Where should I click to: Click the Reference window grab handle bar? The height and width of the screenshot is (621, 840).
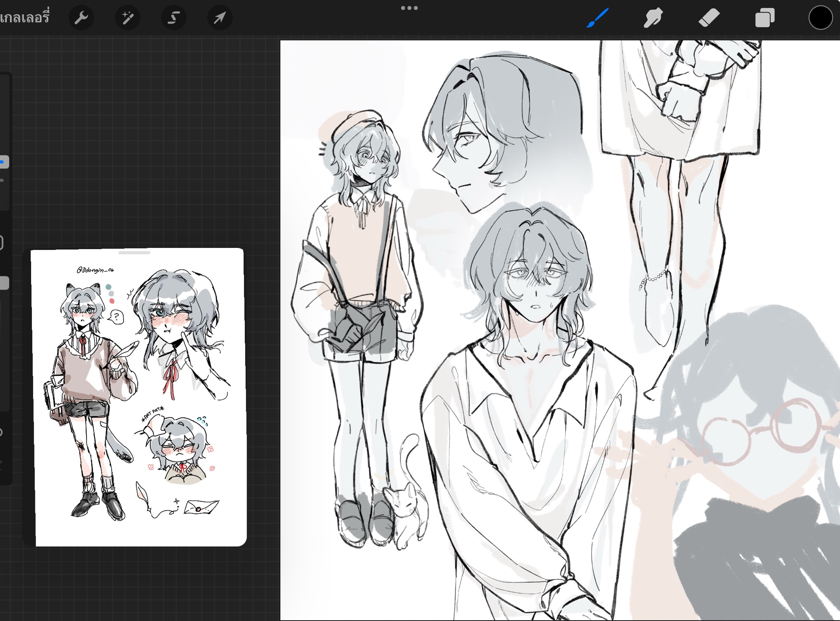pos(134,253)
